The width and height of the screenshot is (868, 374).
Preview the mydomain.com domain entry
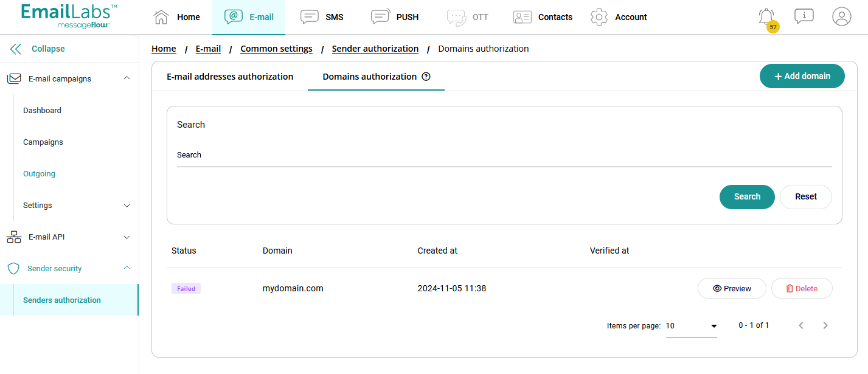731,288
